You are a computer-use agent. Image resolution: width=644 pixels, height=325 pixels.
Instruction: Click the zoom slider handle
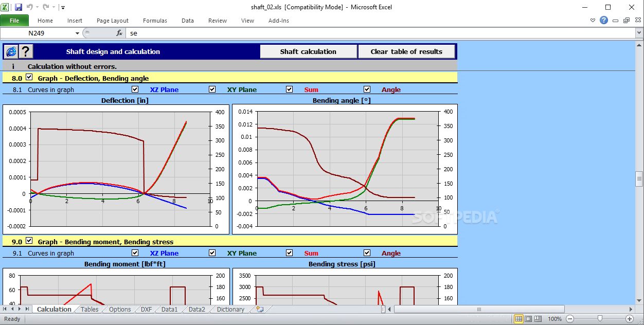point(600,319)
